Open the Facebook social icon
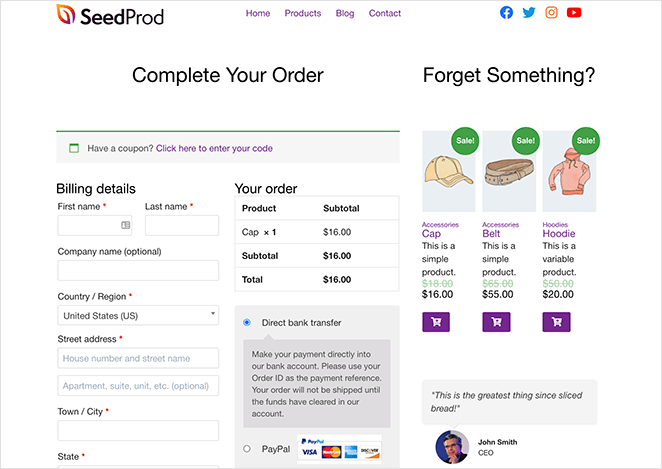The width and height of the screenshot is (662, 469). click(x=506, y=13)
